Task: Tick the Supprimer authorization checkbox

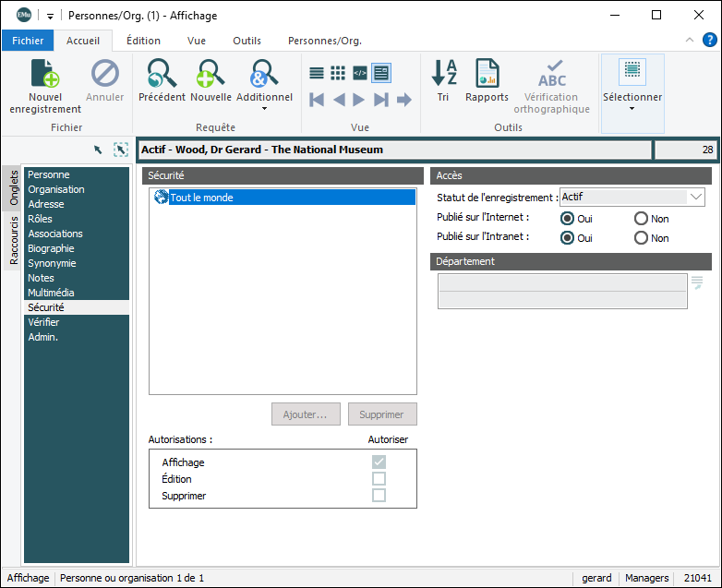Action: [x=379, y=496]
